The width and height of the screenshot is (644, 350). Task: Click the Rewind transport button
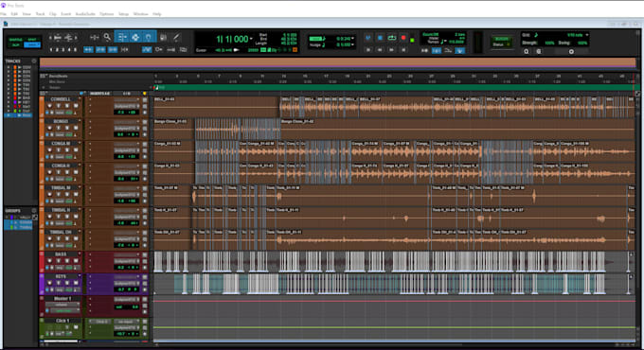380,49
